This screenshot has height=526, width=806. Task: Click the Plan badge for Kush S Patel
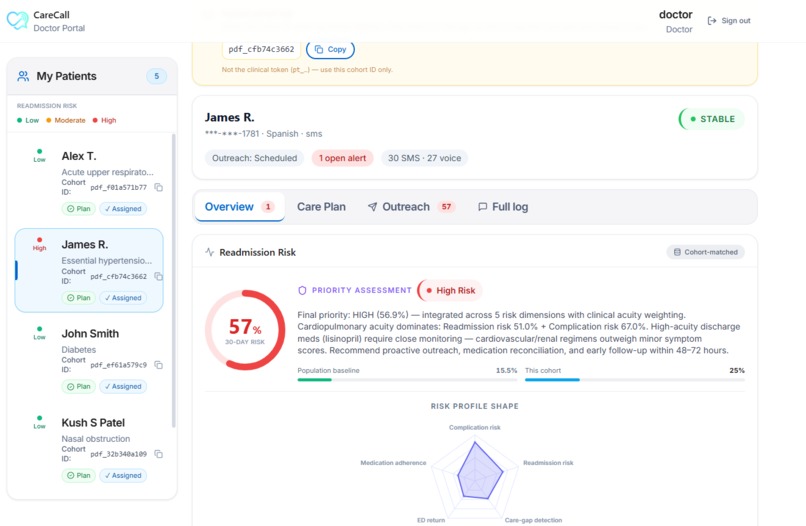79,476
